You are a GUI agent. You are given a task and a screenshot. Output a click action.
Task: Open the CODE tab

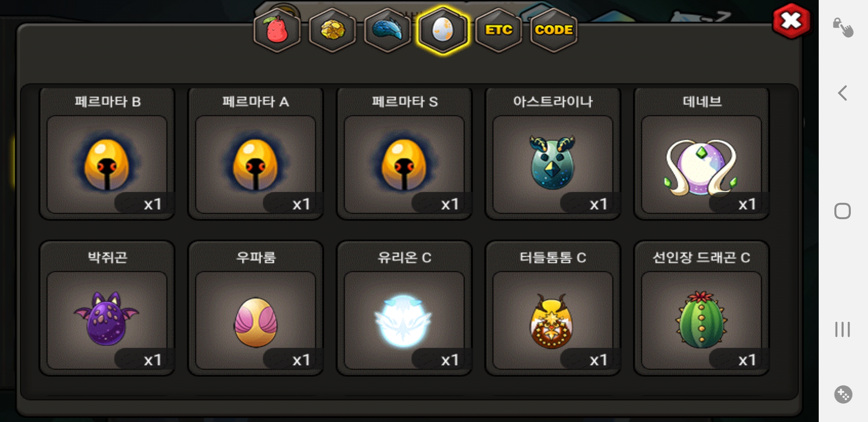click(554, 30)
